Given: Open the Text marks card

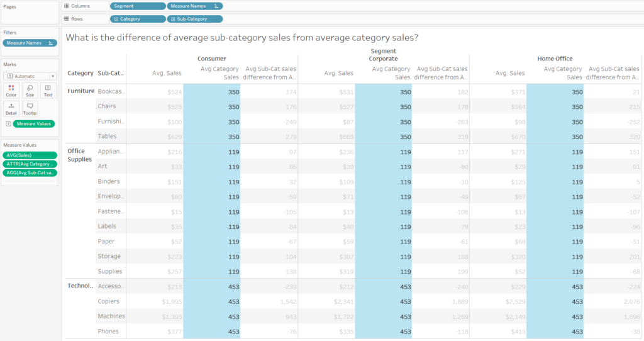Looking at the screenshot, I should [48, 91].
